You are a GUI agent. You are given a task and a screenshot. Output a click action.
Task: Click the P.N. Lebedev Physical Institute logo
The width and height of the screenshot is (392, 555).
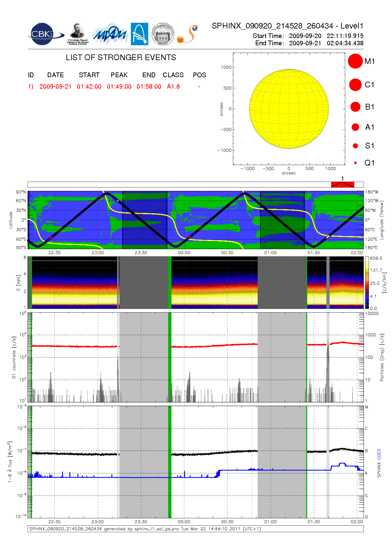77,34
